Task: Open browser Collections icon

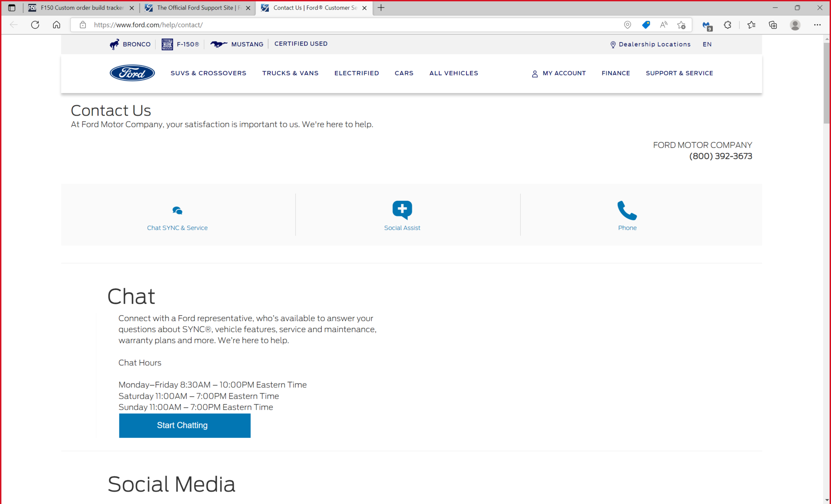Action: pyautogui.click(x=773, y=25)
